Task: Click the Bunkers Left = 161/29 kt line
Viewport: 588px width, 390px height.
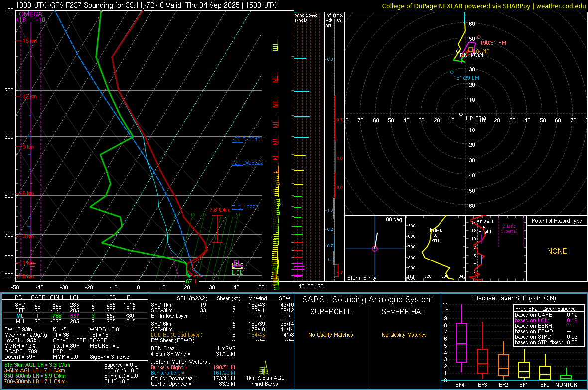Action: [x=193, y=373]
